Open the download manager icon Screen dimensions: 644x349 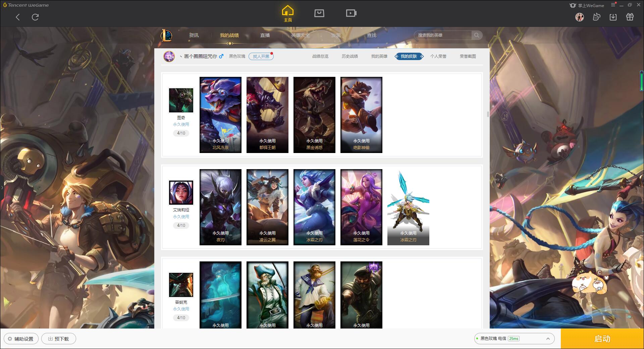pos(613,17)
